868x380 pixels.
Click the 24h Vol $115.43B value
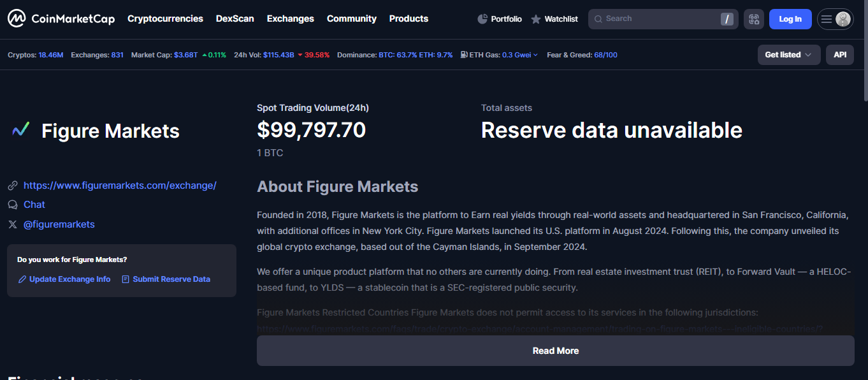click(x=278, y=55)
